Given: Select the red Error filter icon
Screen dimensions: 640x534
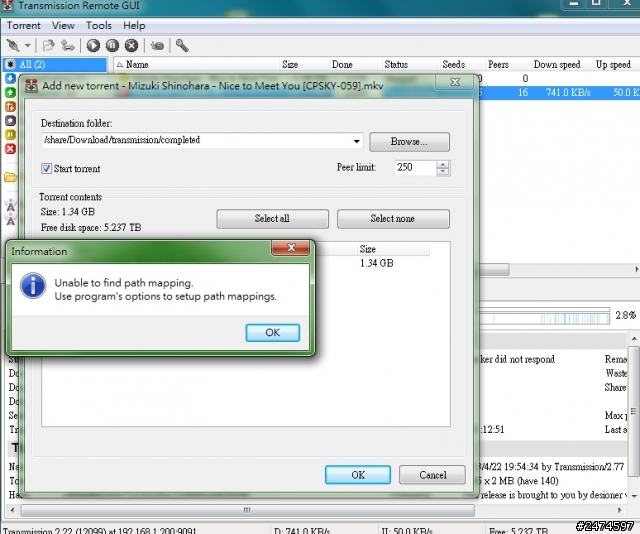Looking at the screenshot, I should [10, 149].
